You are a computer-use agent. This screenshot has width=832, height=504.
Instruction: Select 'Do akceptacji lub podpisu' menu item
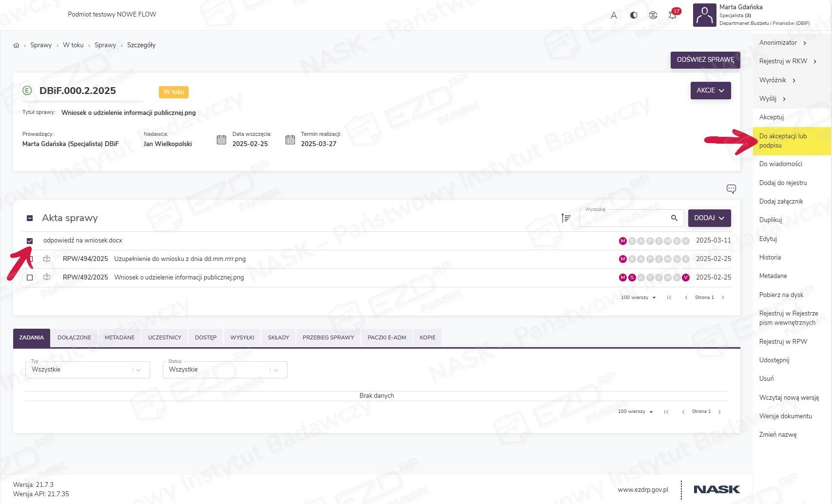tap(783, 141)
